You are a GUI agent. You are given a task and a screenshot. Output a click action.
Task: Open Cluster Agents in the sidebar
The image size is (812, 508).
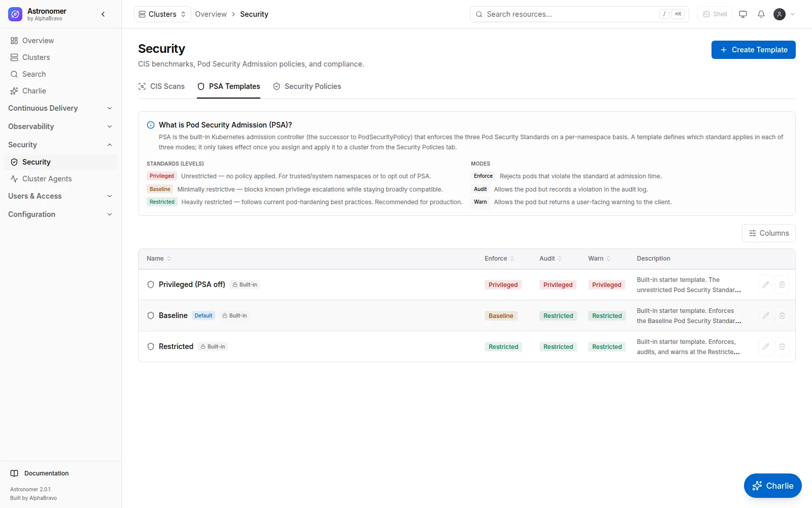pyautogui.click(x=60, y=179)
